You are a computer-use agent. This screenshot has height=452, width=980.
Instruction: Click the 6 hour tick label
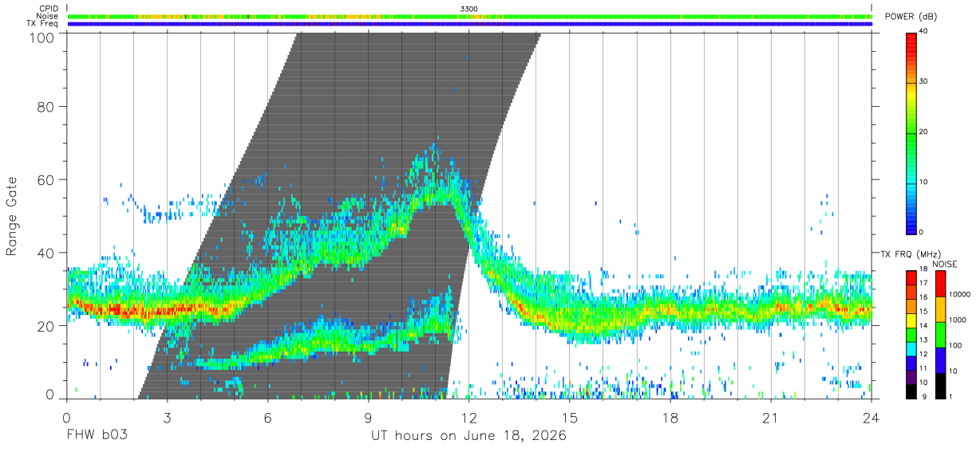(267, 417)
